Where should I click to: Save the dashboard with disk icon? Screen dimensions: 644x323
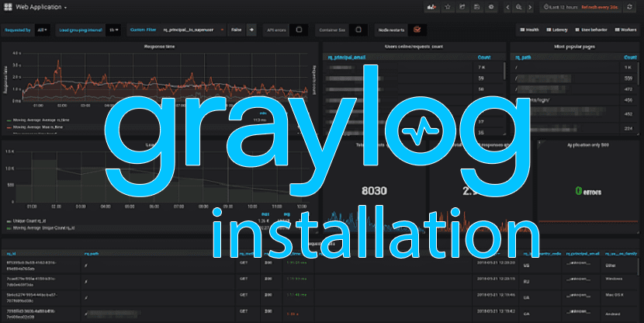[x=476, y=7]
